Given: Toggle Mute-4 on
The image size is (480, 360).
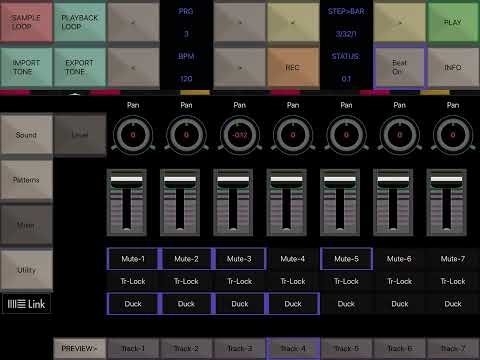Looking at the screenshot, I should 293,259.
